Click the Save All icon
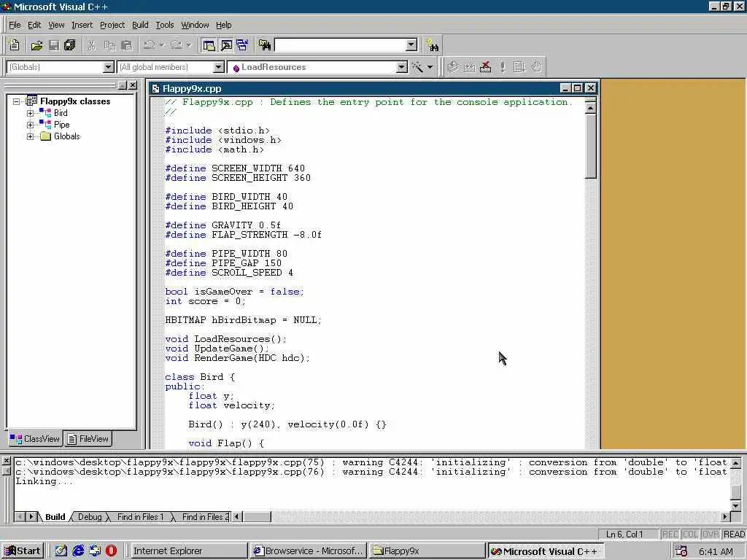 [69, 45]
